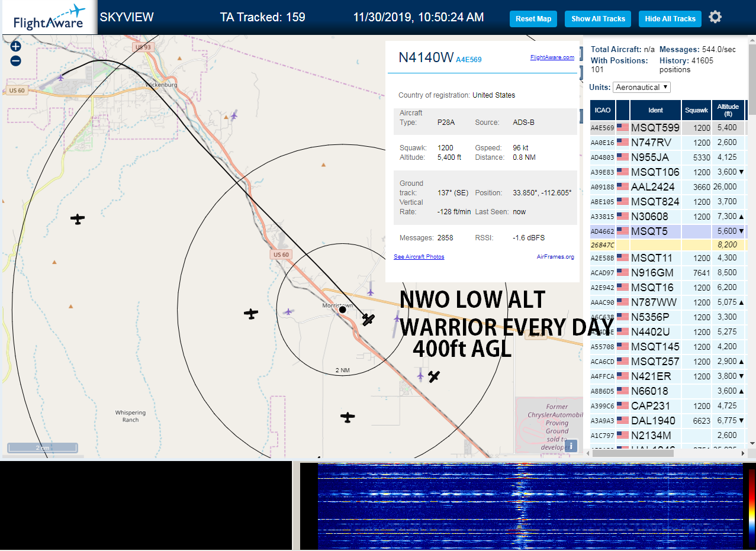The height and width of the screenshot is (551, 756).
Task: Zoom out on the map
Action: coord(16,60)
